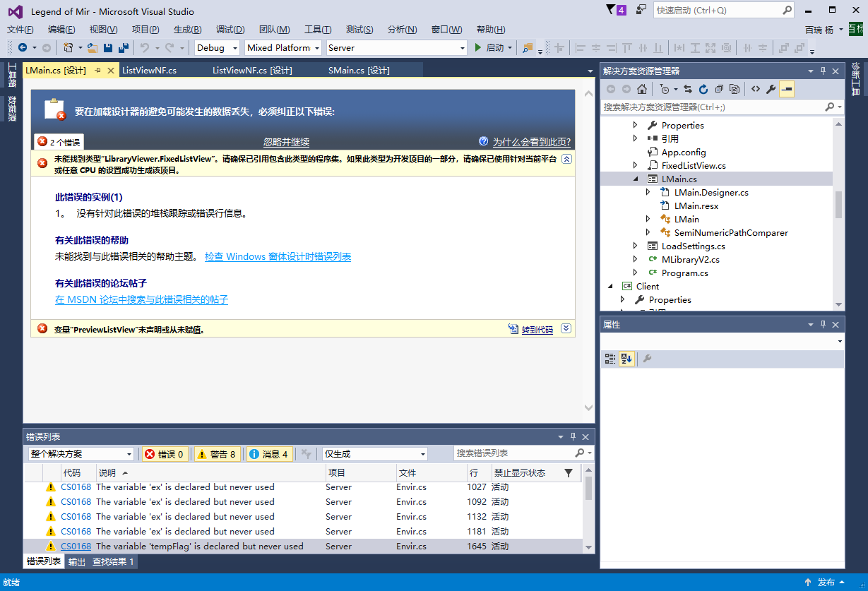Toggle the Warnings 8 filter button
The height and width of the screenshot is (591, 868).
click(218, 454)
